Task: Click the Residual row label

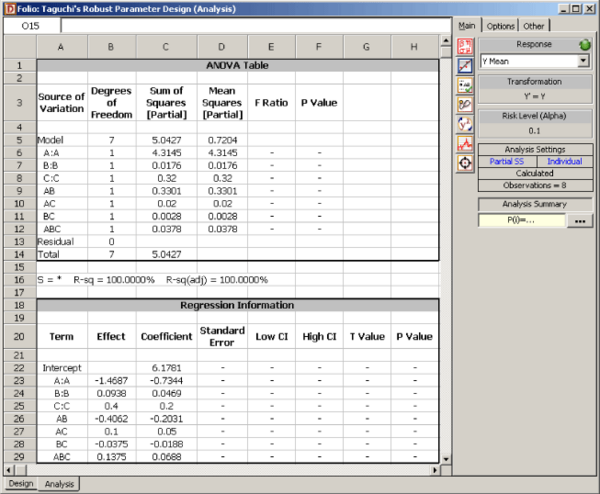Action: [x=56, y=241]
